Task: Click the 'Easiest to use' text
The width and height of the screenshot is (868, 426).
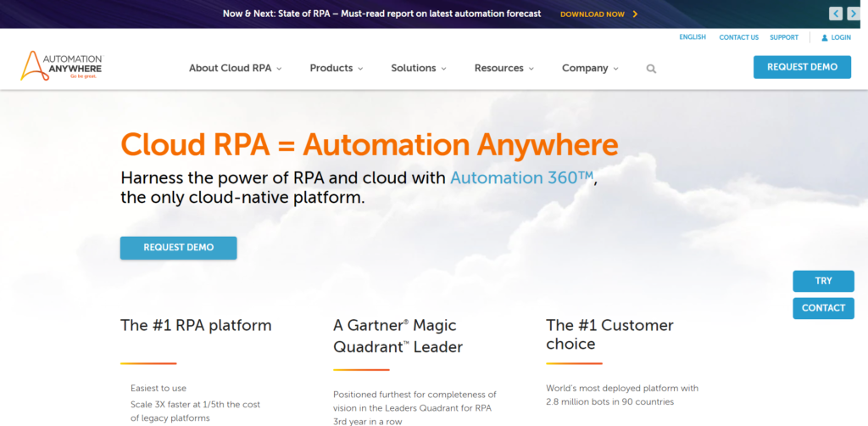Action: pos(159,389)
